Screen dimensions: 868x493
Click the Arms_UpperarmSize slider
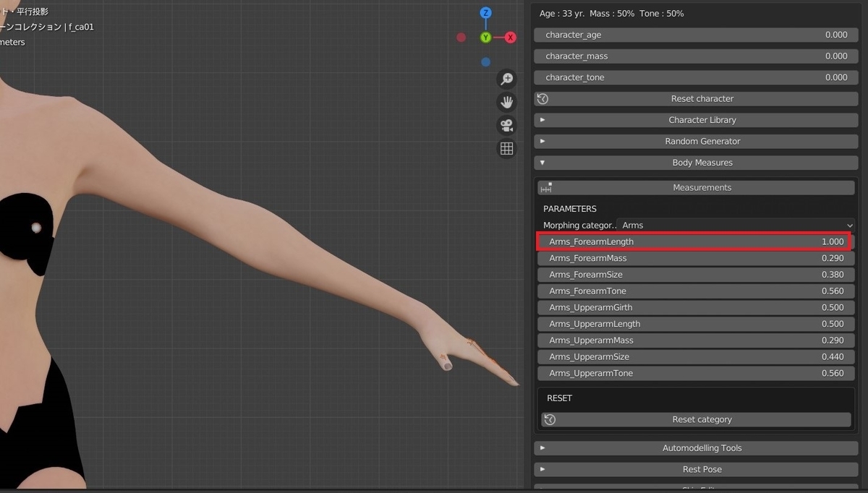click(x=695, y=357)
